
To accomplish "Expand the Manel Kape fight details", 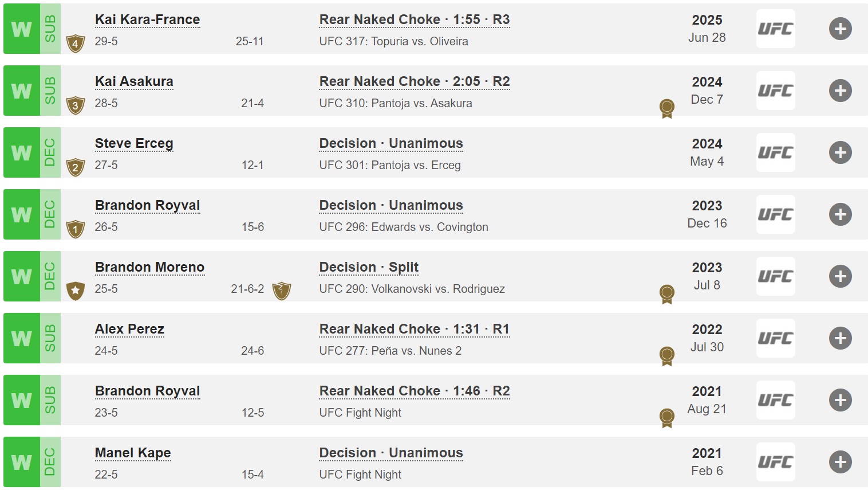I will [x=840, y=462].
